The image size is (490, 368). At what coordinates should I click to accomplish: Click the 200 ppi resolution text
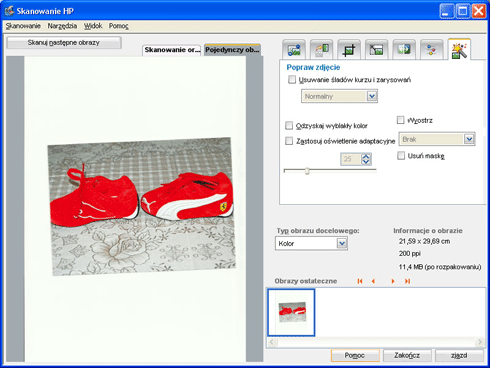click(x=410, y=254)
